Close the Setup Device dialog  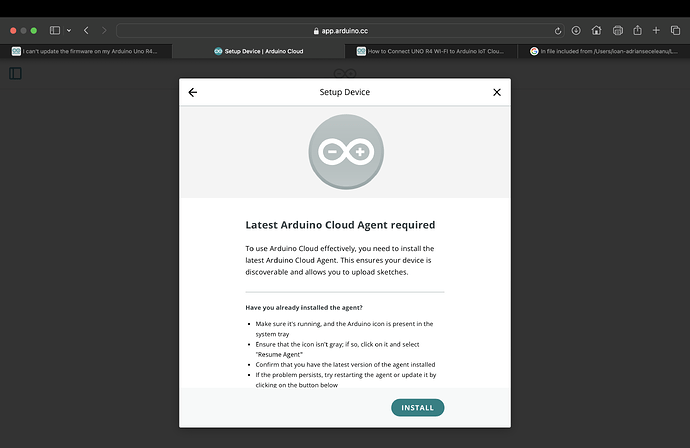pos(497,92)
